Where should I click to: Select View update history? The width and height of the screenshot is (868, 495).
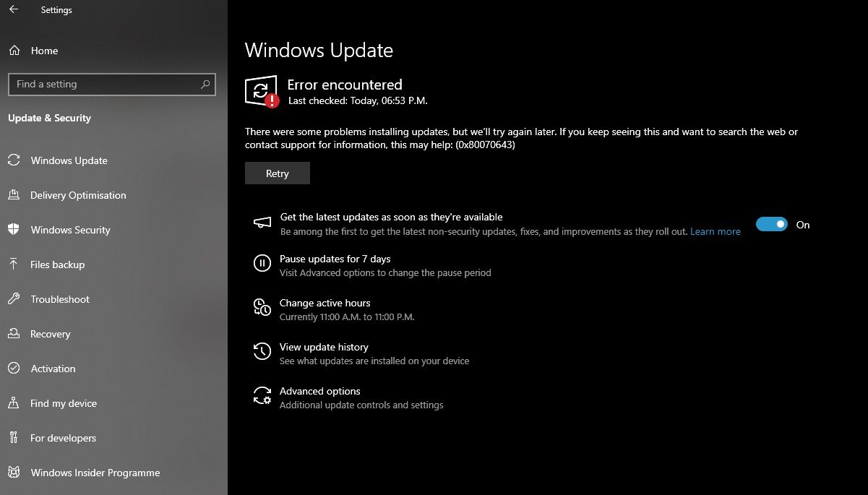click(x=324, y=347)
